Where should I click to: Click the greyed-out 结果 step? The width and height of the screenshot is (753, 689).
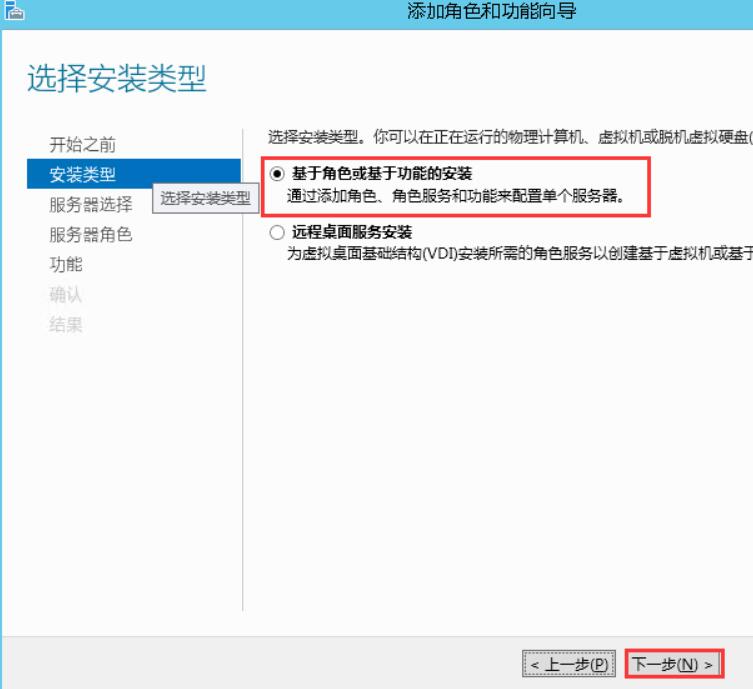pyautogui.click(x=66, y=325)
